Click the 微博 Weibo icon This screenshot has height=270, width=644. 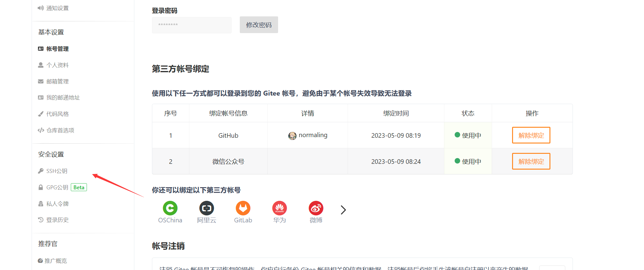(x=316, y=208)
